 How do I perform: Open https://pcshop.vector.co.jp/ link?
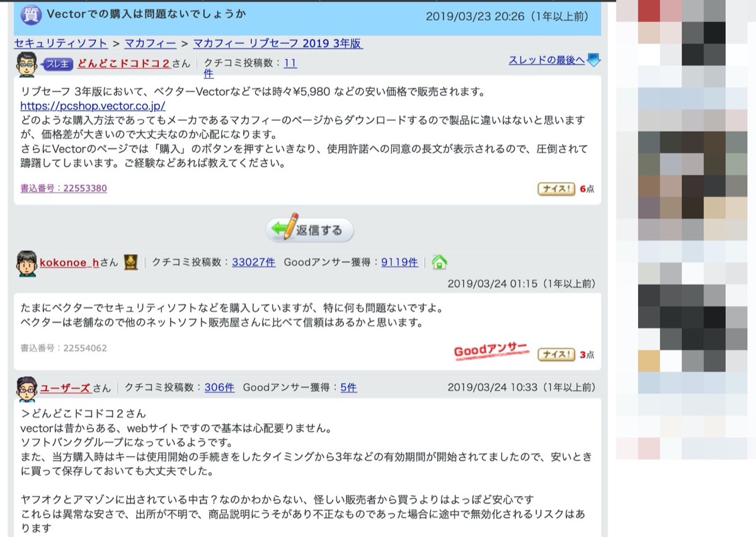(93, 106)
